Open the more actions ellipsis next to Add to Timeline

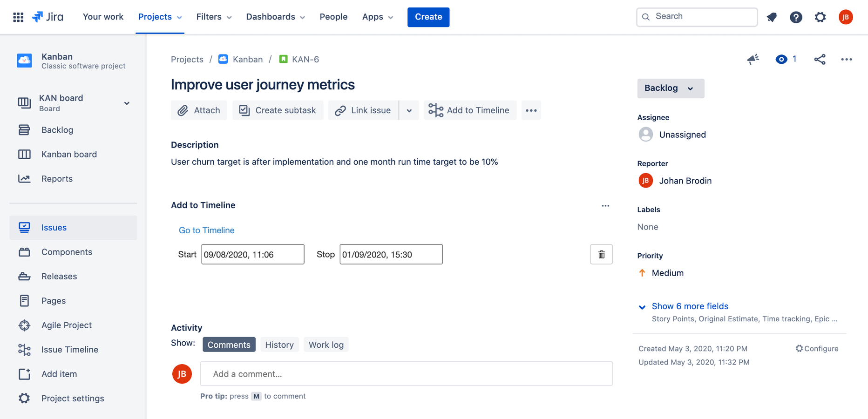coord(531,110)
